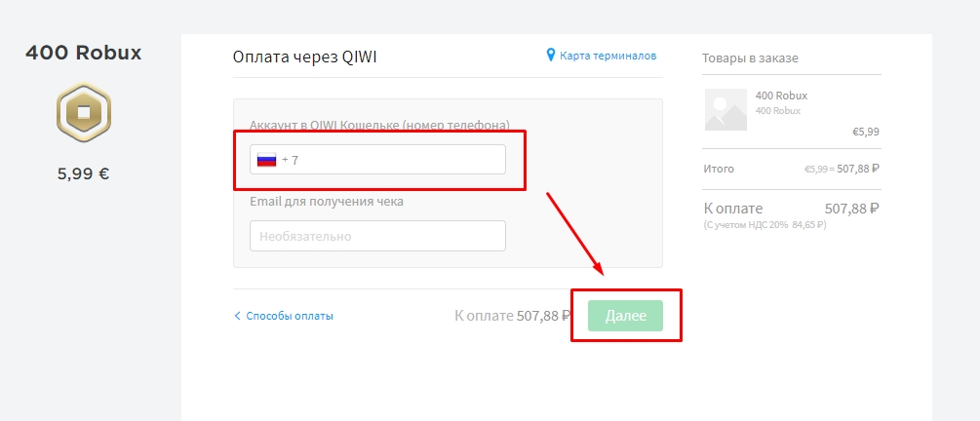Click the 400 Robux heading on left
The width and height of the screenshot is (980, 421).
84,54
